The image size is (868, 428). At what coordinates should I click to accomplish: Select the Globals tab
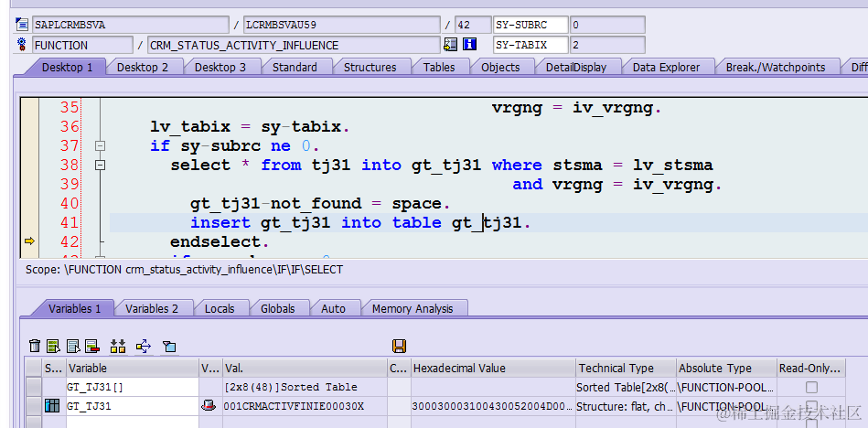pyautogui.click(x=278, y=308)
